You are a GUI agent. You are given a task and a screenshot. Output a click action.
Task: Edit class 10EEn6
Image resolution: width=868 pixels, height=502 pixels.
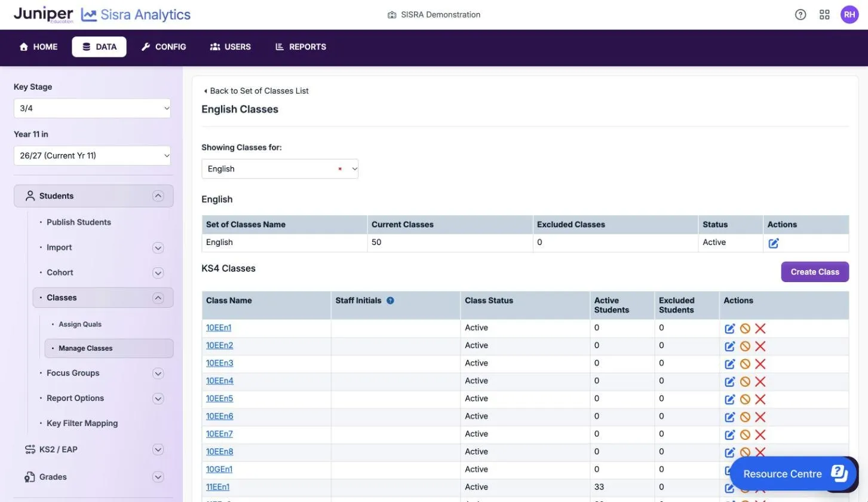click(729, 417)
